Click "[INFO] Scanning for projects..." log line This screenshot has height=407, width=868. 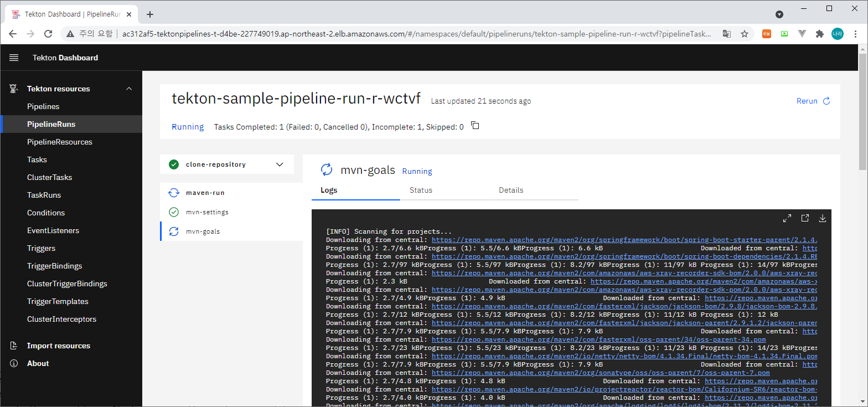(x=389, y=231)
